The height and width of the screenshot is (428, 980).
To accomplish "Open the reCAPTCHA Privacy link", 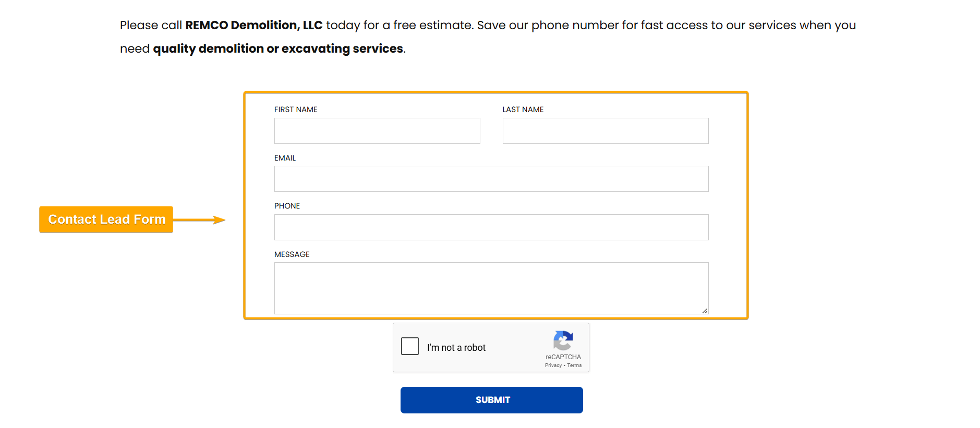I will coord(553,365).
